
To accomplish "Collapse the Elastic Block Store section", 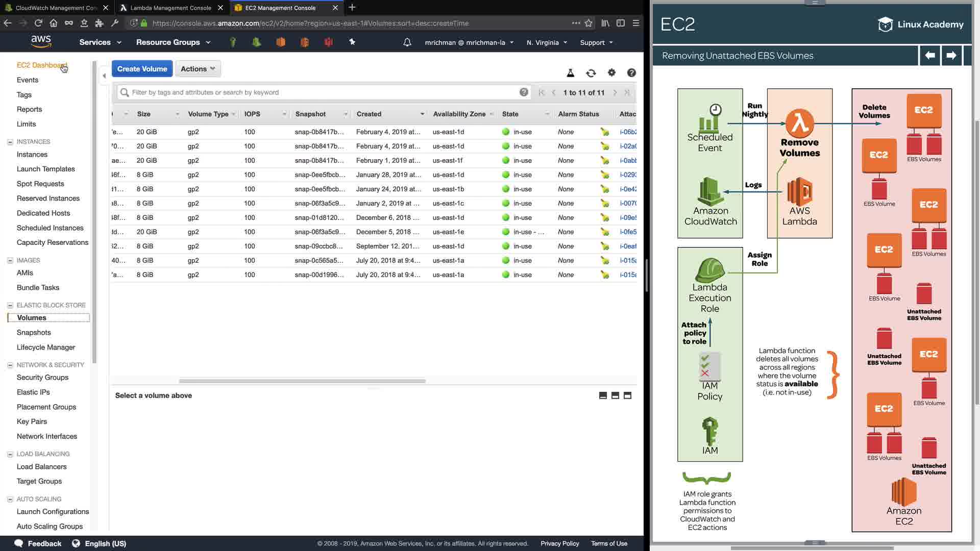I will [10, 305].
